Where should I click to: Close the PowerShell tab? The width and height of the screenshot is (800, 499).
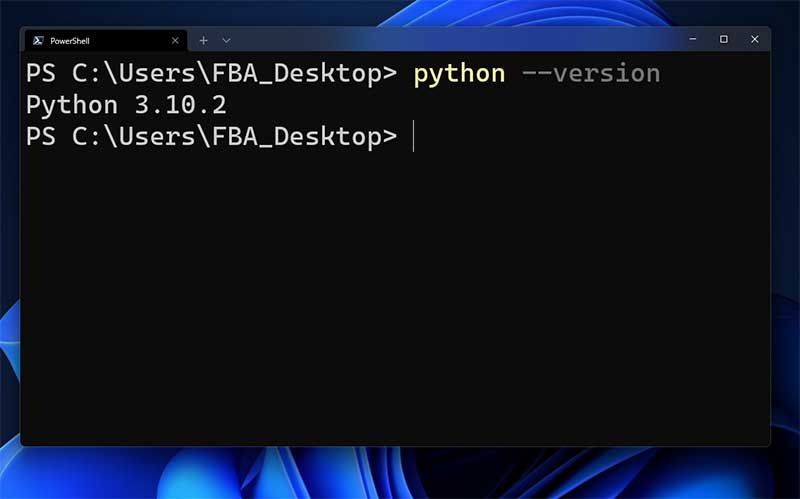click(175, 40)
